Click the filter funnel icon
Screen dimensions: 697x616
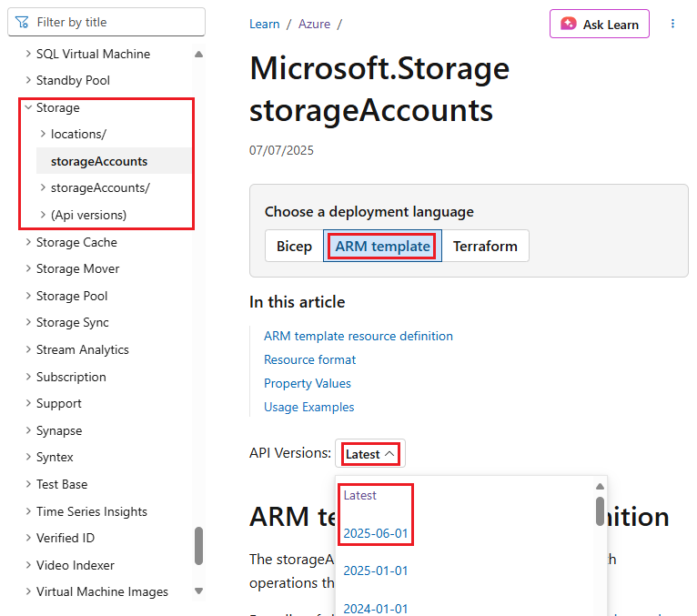[23, 22]
